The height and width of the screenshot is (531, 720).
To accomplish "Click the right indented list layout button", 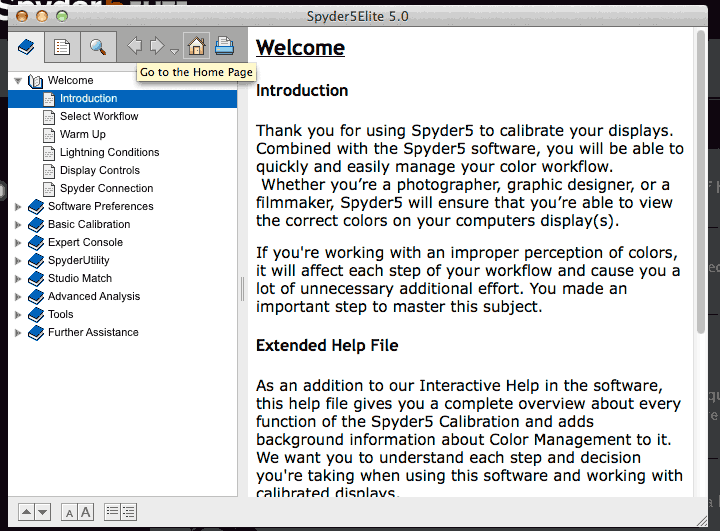I will 129,512.
